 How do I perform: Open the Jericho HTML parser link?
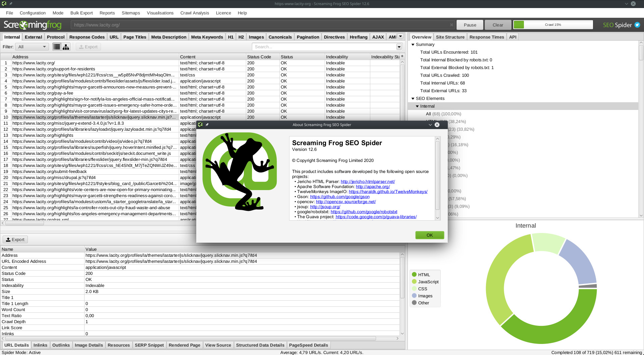coord(368,182)
